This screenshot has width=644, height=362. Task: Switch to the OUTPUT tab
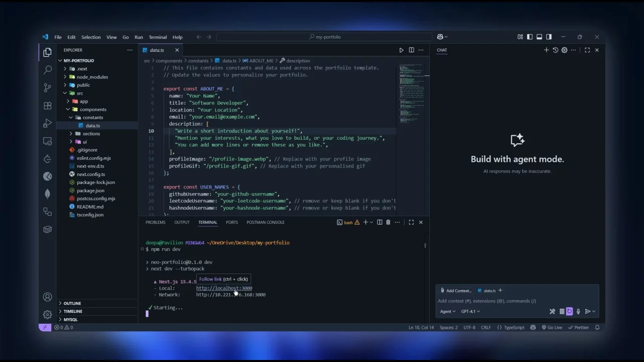(182, 222)
